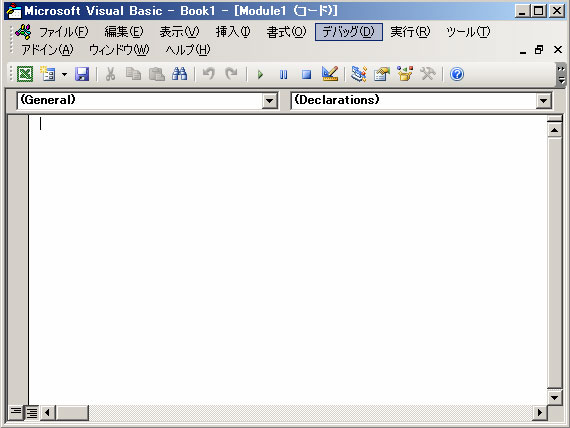Image resolution: width=570 pixels, height=428 pixels.
Task: Expand toolbar options chevron at right
Action: [561, 75]
